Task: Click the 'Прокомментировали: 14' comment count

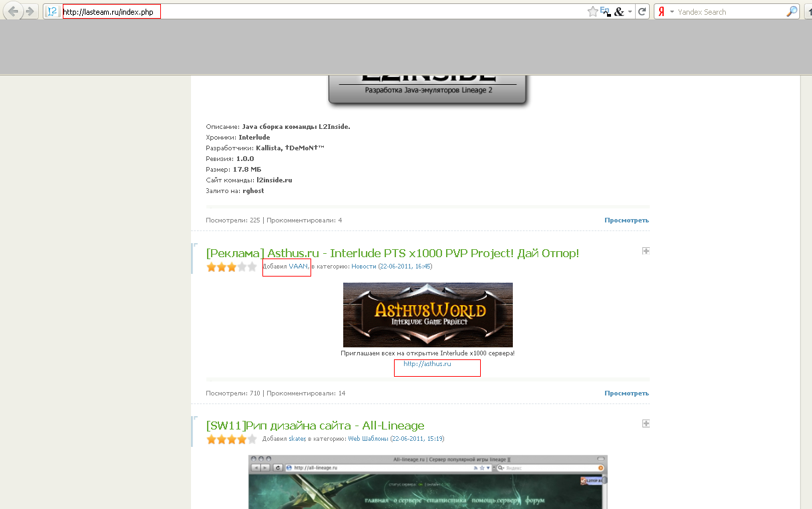Action: tap(306, 393)
